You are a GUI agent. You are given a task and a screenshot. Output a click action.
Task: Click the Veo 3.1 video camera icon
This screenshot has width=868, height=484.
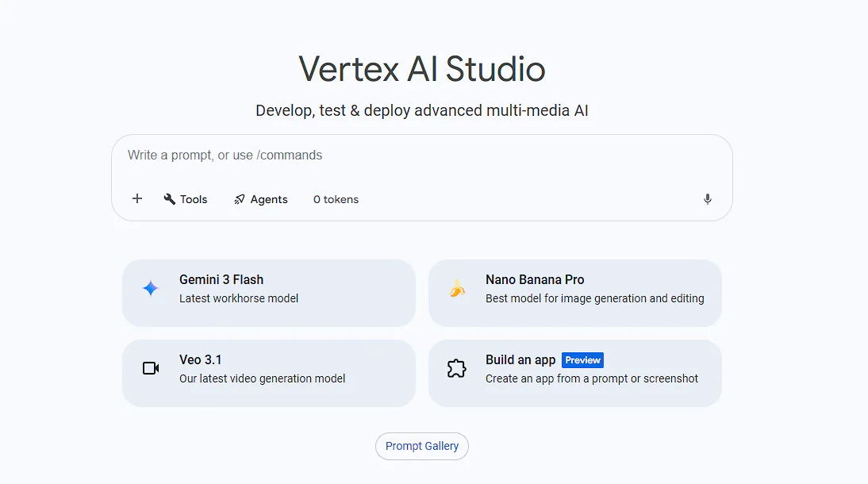[x=150, y=368]
